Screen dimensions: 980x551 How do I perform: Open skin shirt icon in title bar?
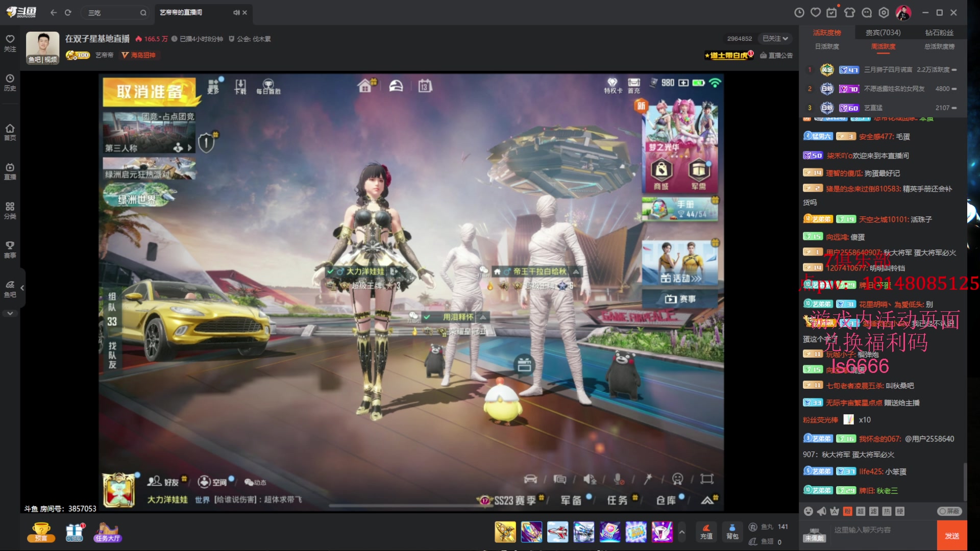[850, 12]
